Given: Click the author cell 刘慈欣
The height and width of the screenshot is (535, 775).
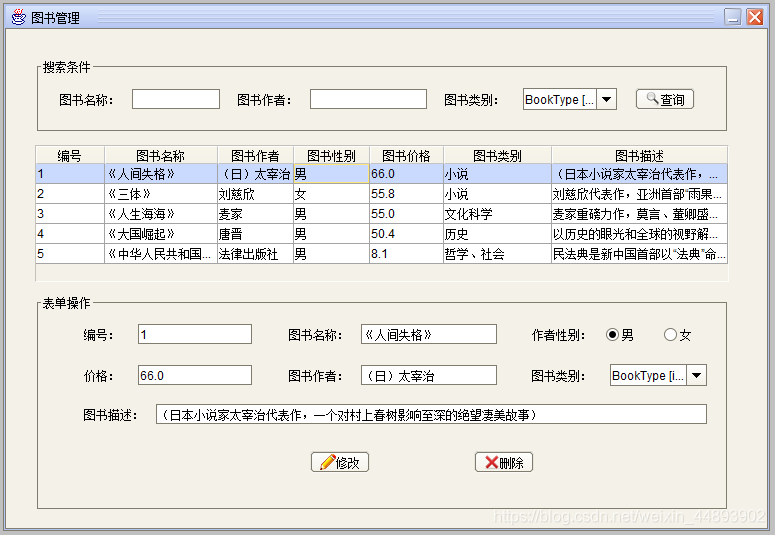Looking at the screenshot, I should (255, 194).
